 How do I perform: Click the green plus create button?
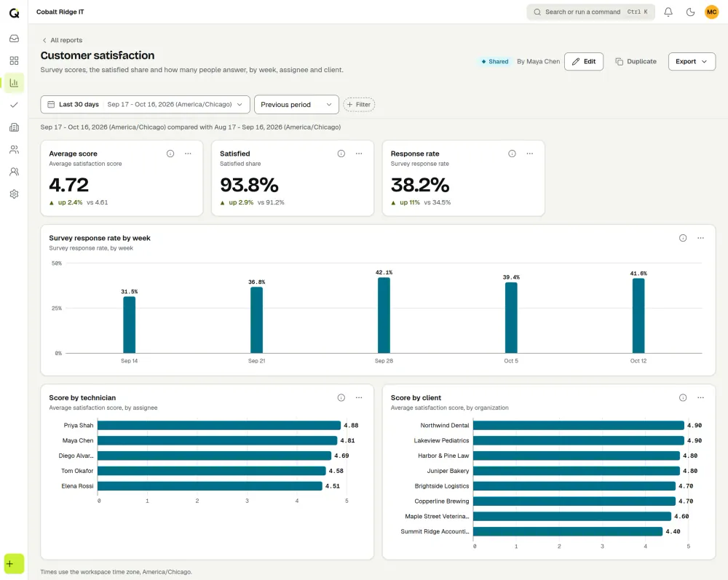coord(14,564)
